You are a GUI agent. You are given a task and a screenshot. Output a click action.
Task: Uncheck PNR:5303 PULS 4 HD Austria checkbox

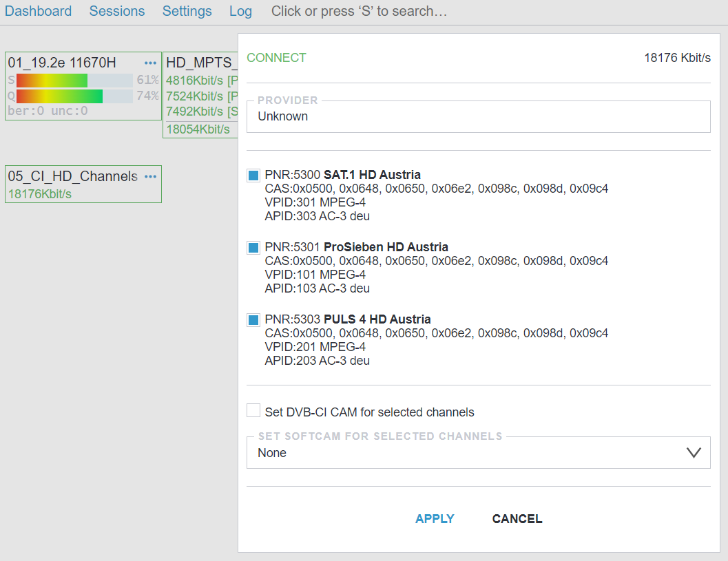253,320
